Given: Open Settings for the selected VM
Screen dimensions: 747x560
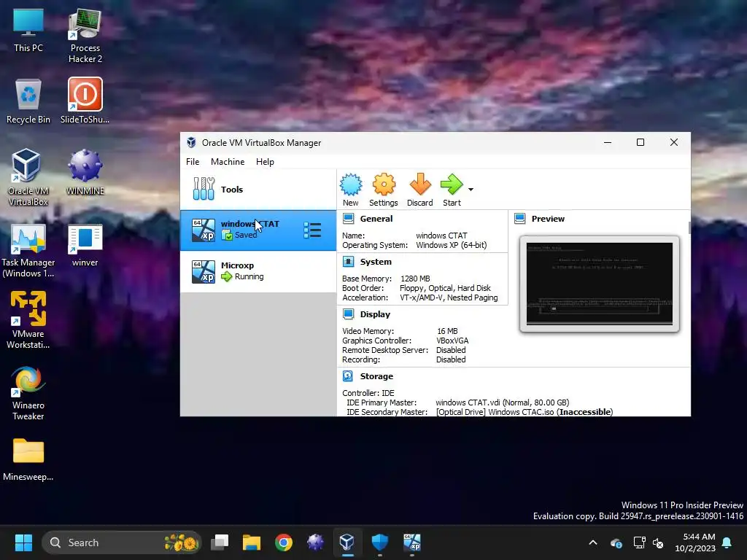Looking at the screenshot, I should tap(384, 190).
